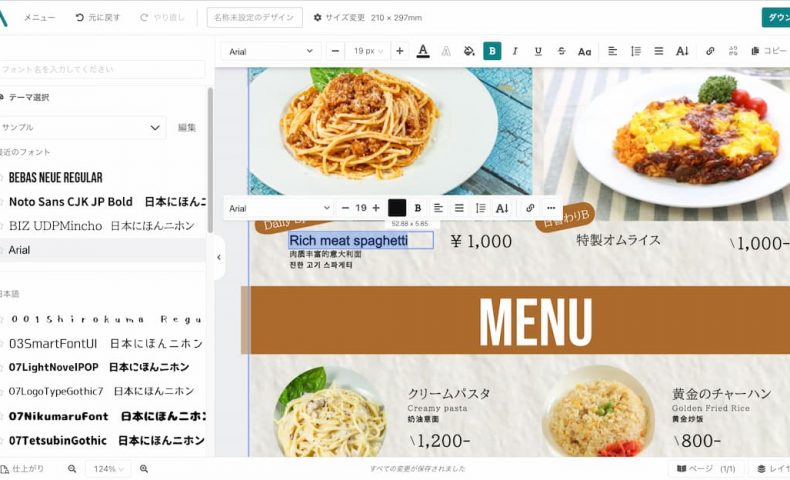
Task: Increase font size with top plus button
Action: pyautogui.click(x=400, y=51)
